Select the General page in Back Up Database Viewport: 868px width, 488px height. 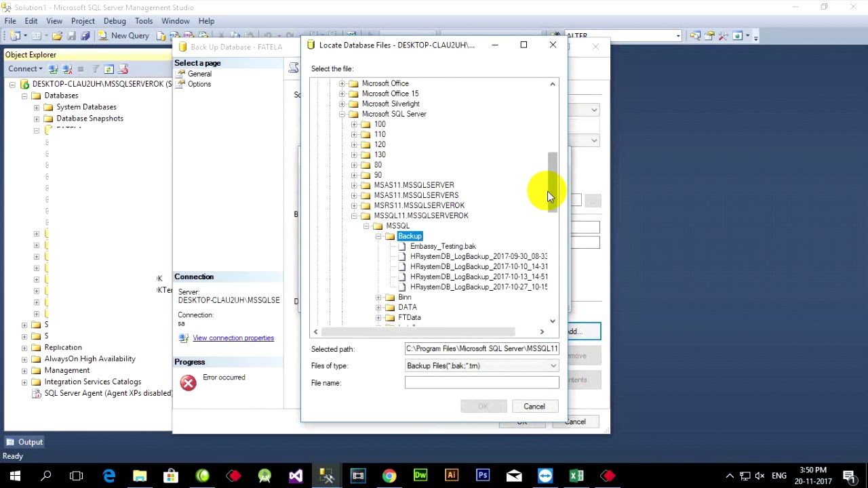[x=199, y=74]
